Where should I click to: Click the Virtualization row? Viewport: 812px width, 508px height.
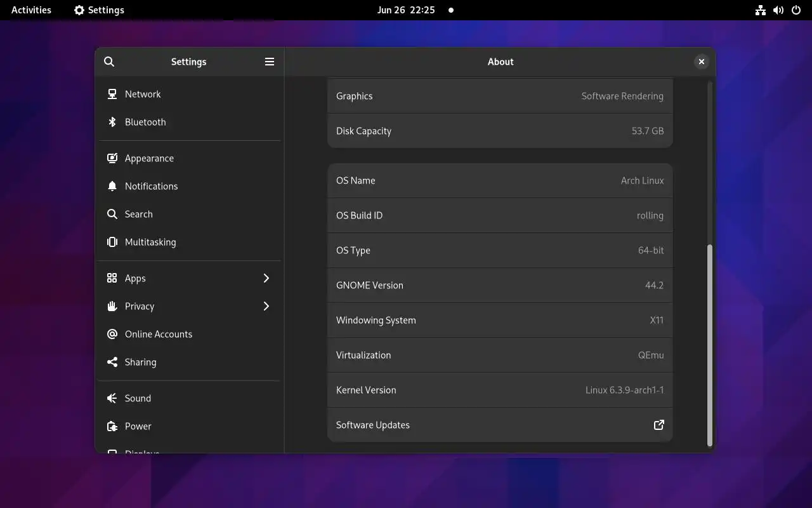point(500,355)
